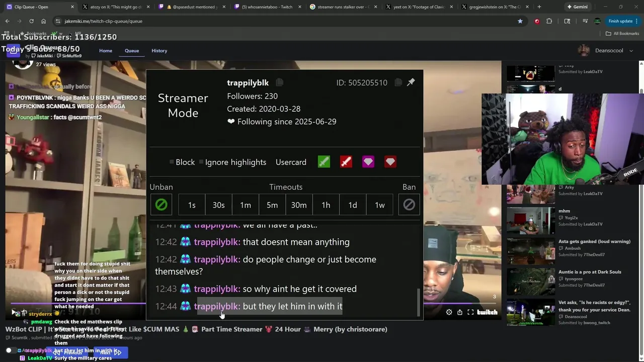Open the clip player settings gear
This screenshot has width=644, height=362.
click(x=449, y=312)
